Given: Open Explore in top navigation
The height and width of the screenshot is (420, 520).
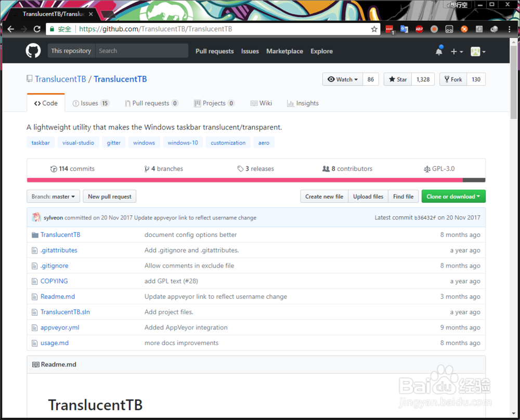Looking at the screenshot, I should pyautogui.click(x=321, y=51).
